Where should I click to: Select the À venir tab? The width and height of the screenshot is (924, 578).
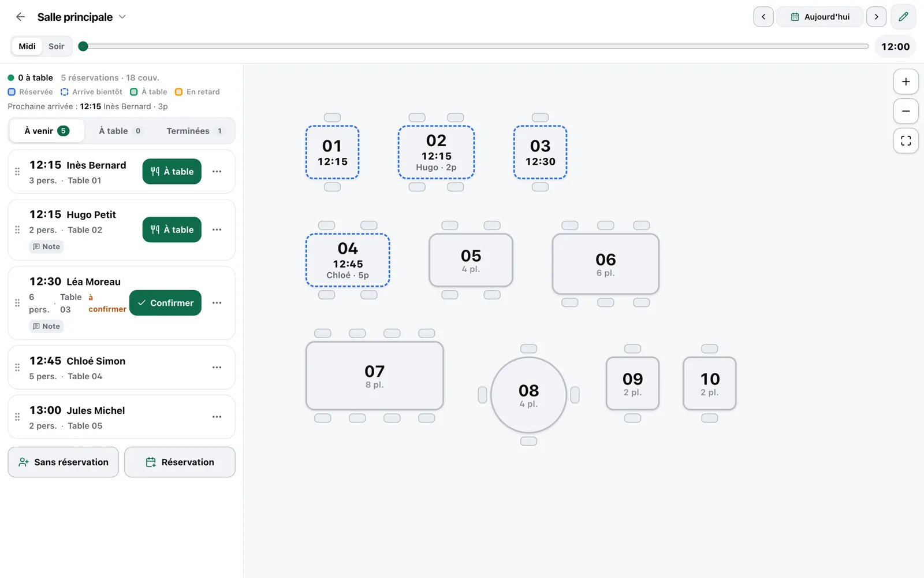click(47, 131)
